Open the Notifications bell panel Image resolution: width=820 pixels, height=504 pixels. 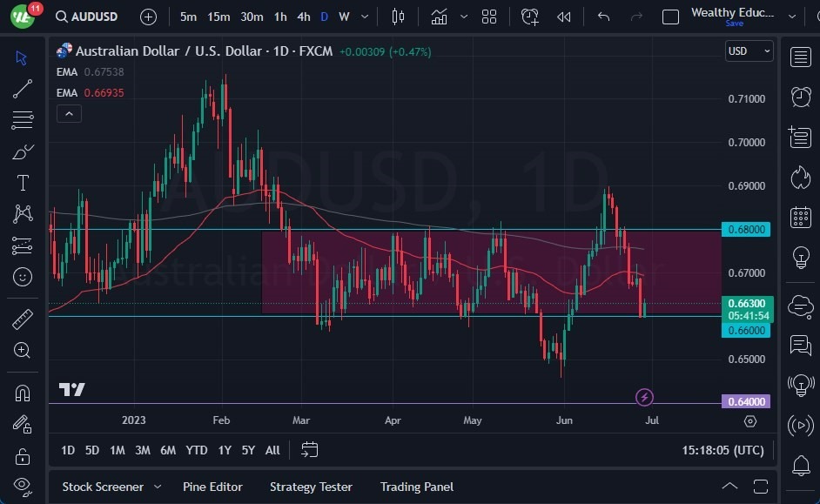(x=801, y=467)
